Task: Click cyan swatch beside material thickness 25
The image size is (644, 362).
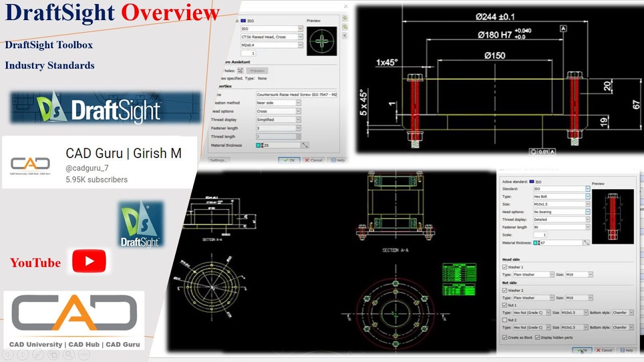Action: click(x=258, y=145)
